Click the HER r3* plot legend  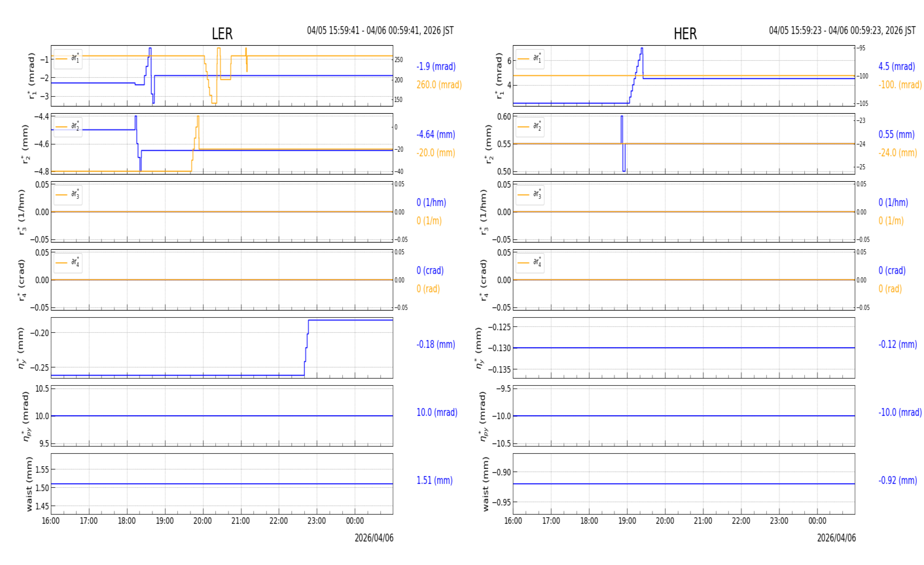pos(530,195)
